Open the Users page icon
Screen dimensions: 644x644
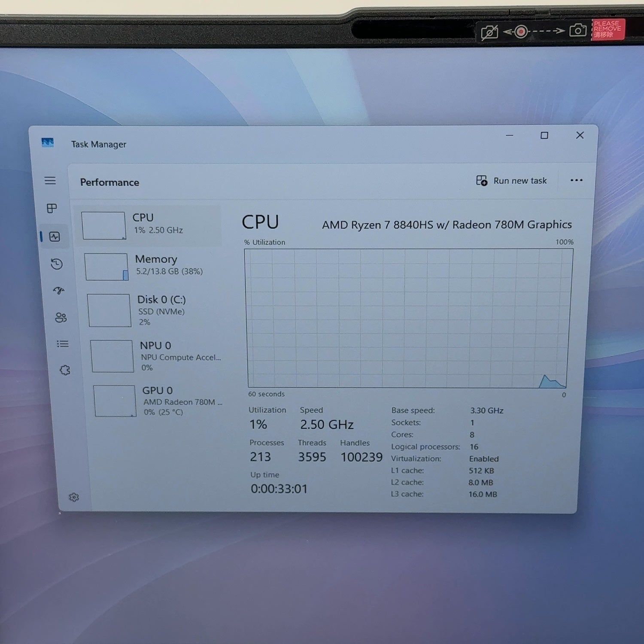click(x=61, y=317)
